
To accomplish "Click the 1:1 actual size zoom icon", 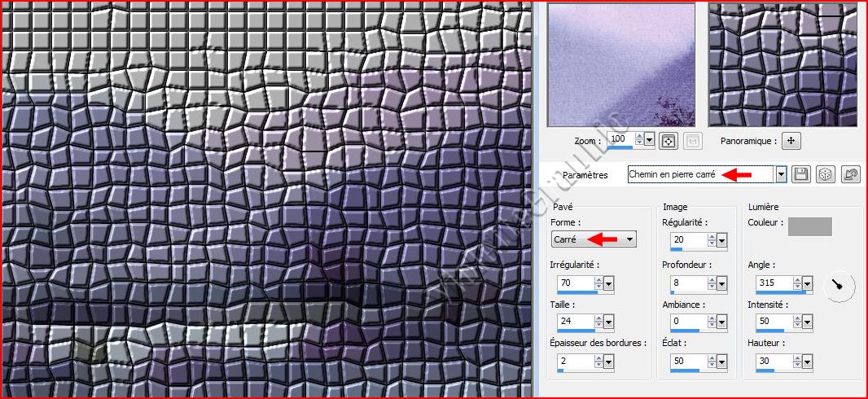I will point(693,140).
